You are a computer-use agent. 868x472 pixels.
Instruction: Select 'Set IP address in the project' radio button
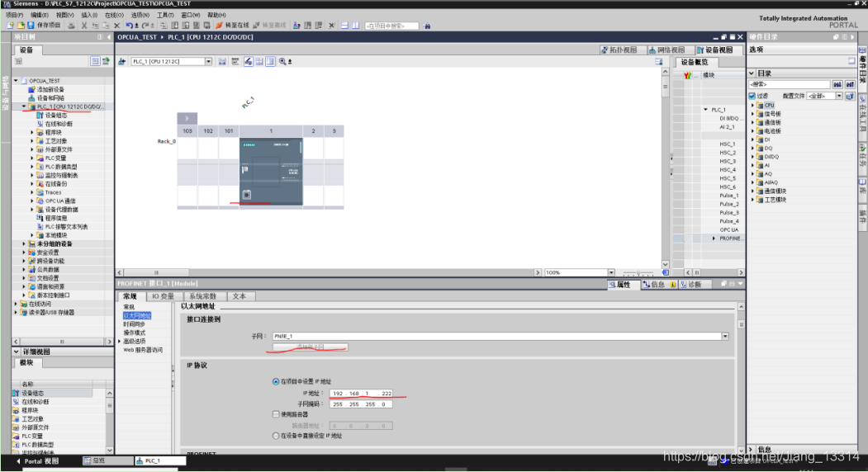click(x=276, y=382)
